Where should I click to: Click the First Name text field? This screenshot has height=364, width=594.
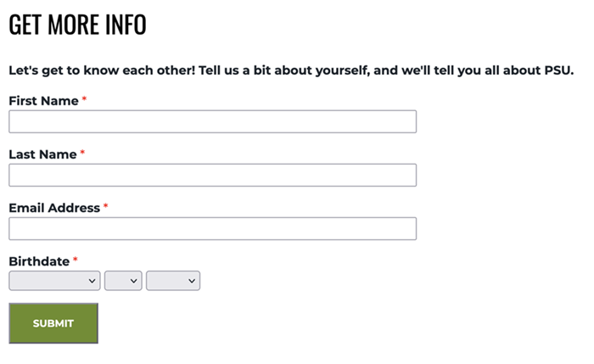click(x=212, y=121)
